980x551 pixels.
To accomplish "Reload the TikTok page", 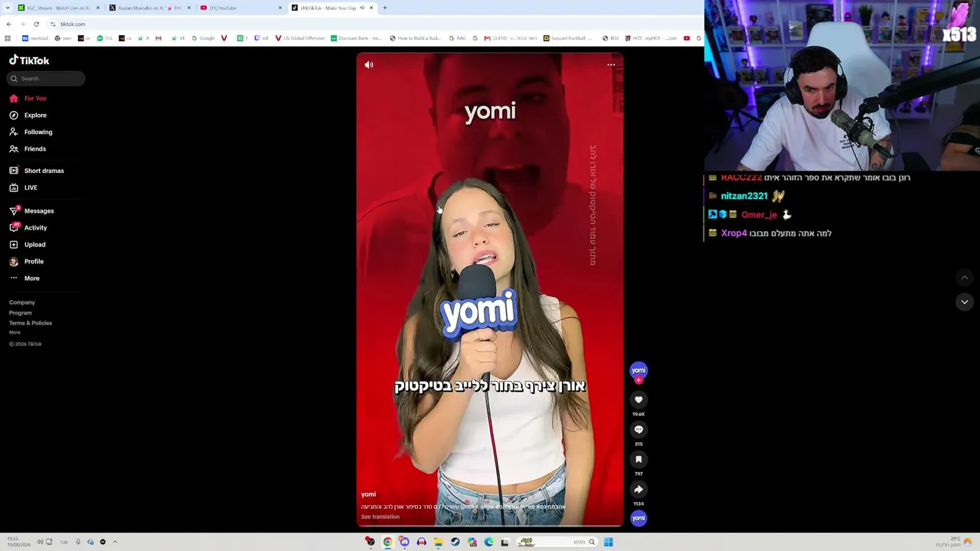I will 36,24.
